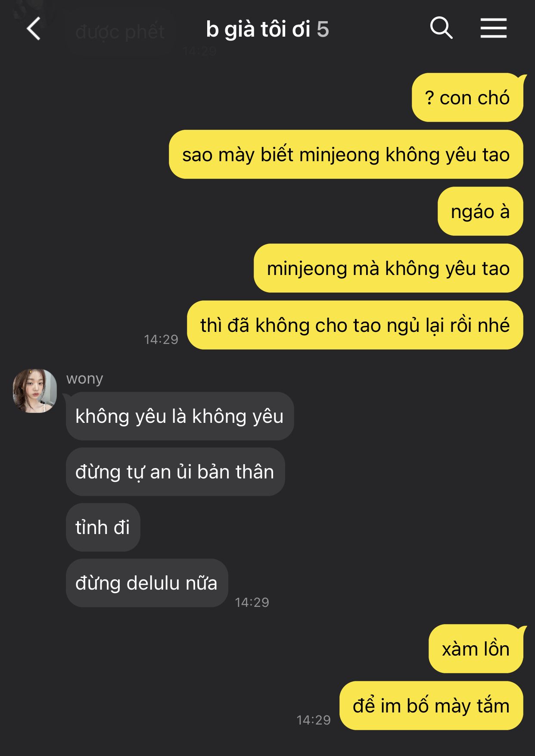
Task: Select 'không yêu là không yêu' bubble
Action: pyautogui.click(x=180, y=416)
